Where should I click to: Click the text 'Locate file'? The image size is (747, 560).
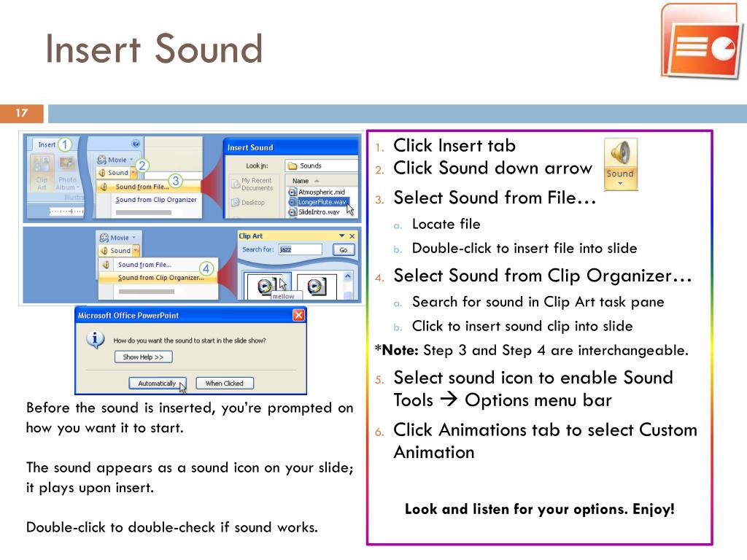446,224
